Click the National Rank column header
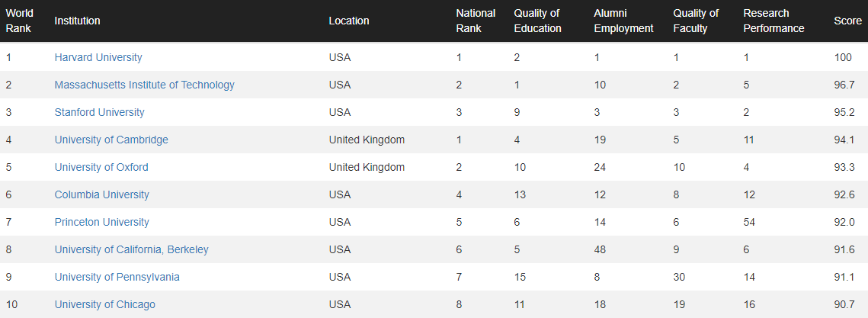Viewport: 868px width, 318px height. 476,21
